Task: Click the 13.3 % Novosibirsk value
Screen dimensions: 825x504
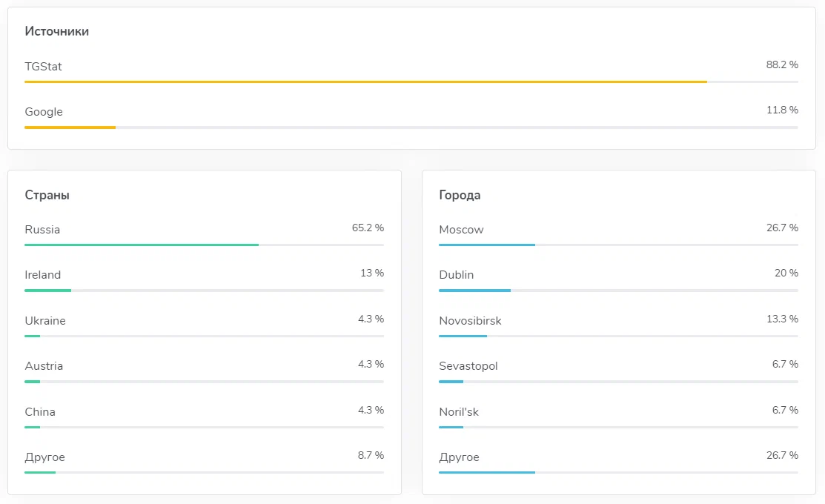Action: tap(782, 319)
